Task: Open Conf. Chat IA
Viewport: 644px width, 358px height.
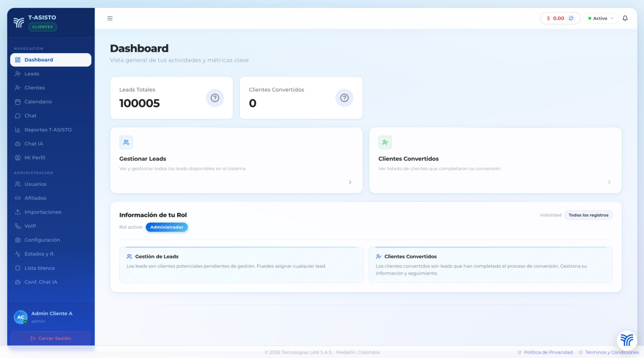Action: tap(51, 282)
